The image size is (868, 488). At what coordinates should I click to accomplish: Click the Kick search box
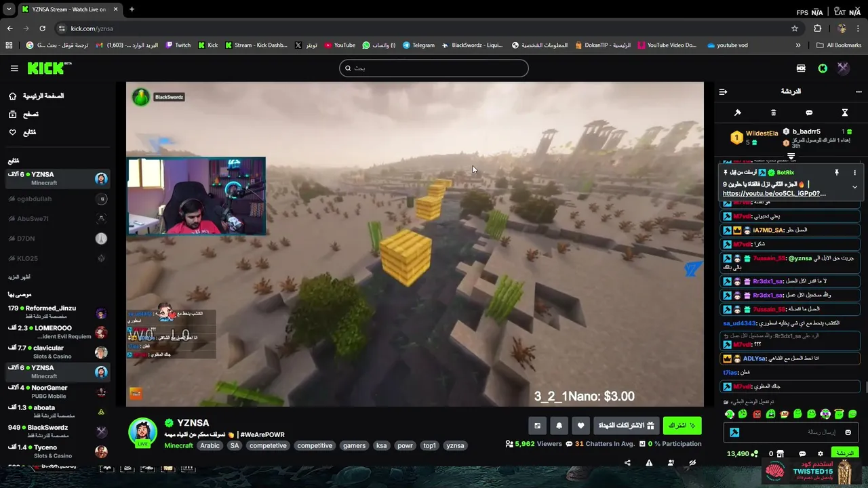[434, 68]
